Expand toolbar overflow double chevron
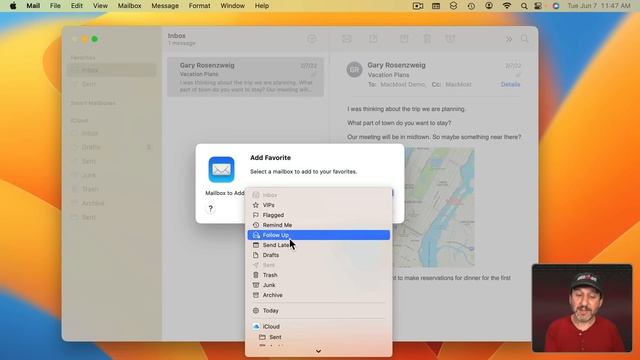This screenshot has width=640, height=360. coord(509,39)
